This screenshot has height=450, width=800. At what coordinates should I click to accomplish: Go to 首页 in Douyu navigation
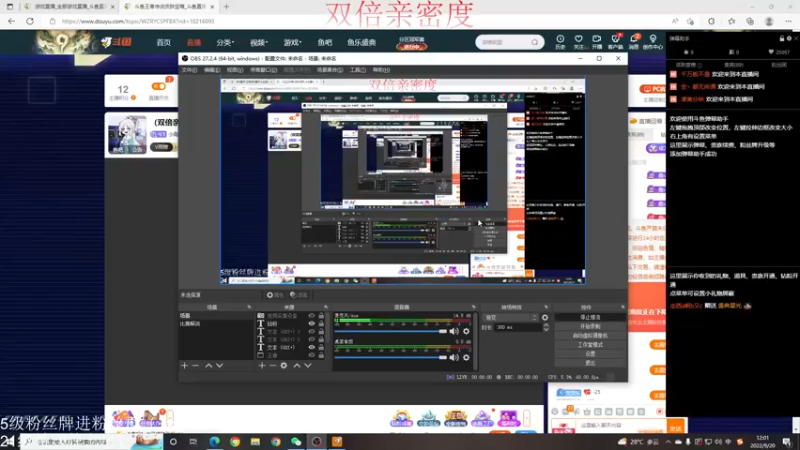[163, 42]
